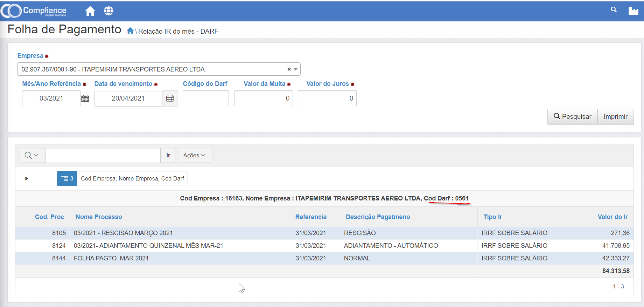Image resolution: width=644 pixels, height=307 pixels.
Task: Click the Imprimir button
Action: pos(616,117)
